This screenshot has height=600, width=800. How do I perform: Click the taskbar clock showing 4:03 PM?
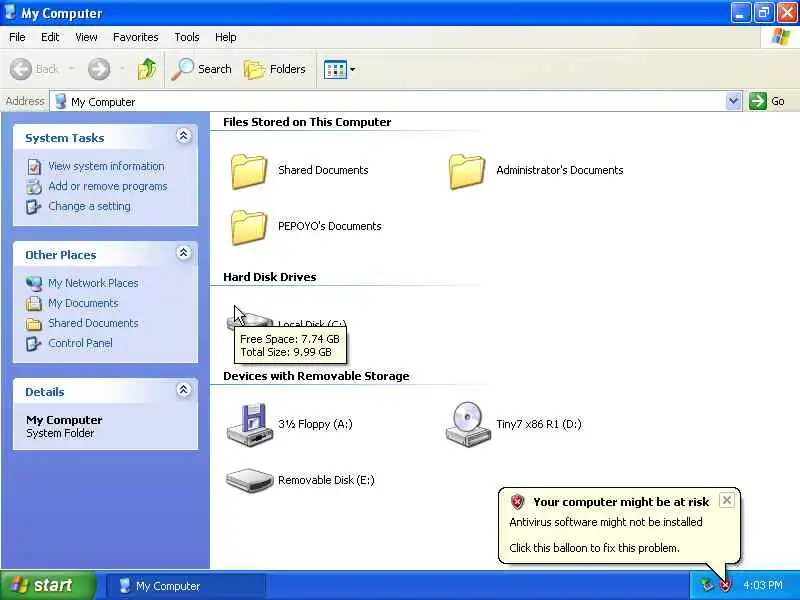763,585
